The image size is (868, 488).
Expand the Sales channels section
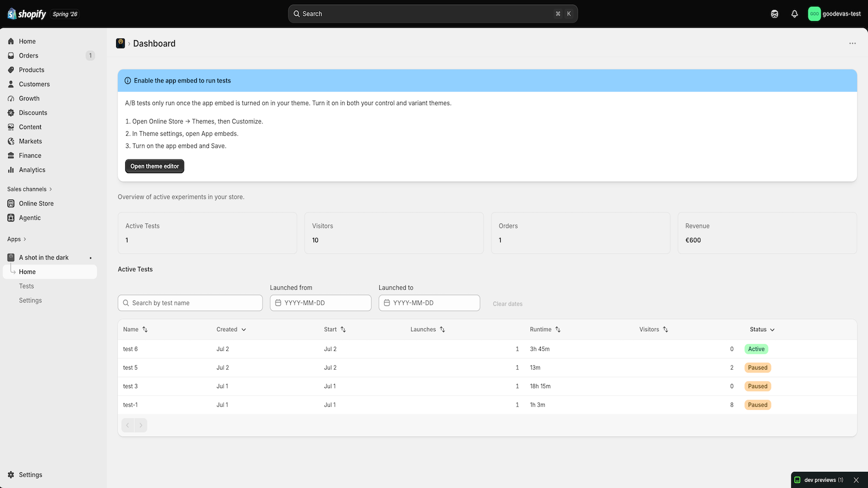coord(30,189)
